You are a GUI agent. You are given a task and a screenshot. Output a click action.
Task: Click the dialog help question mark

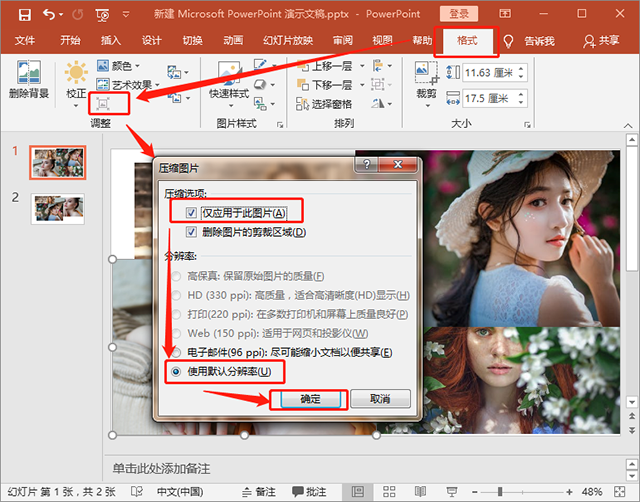point(367,164)
